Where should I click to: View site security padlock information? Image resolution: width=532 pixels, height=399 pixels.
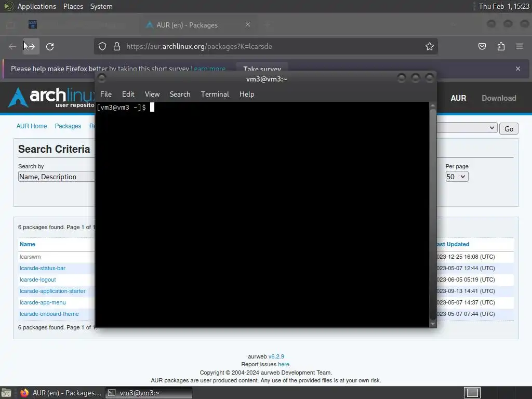pyautogui.click(x=117, y=46)
